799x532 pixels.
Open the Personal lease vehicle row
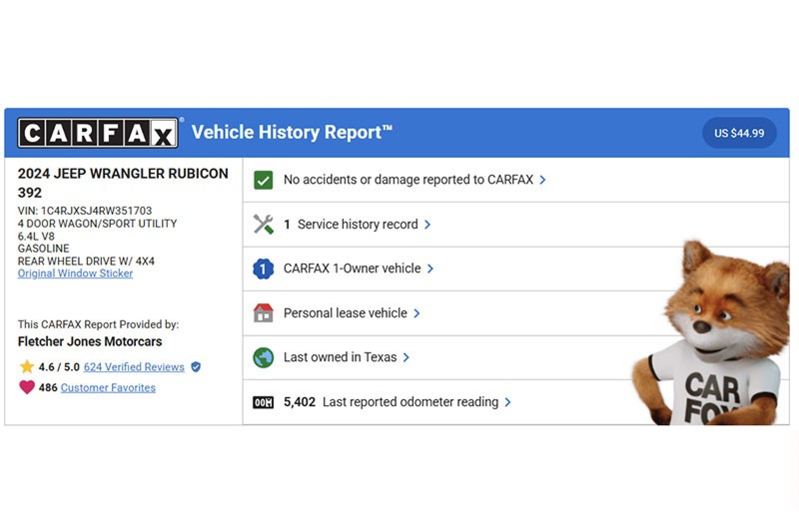pyautogui.click(x=345, y=313)
